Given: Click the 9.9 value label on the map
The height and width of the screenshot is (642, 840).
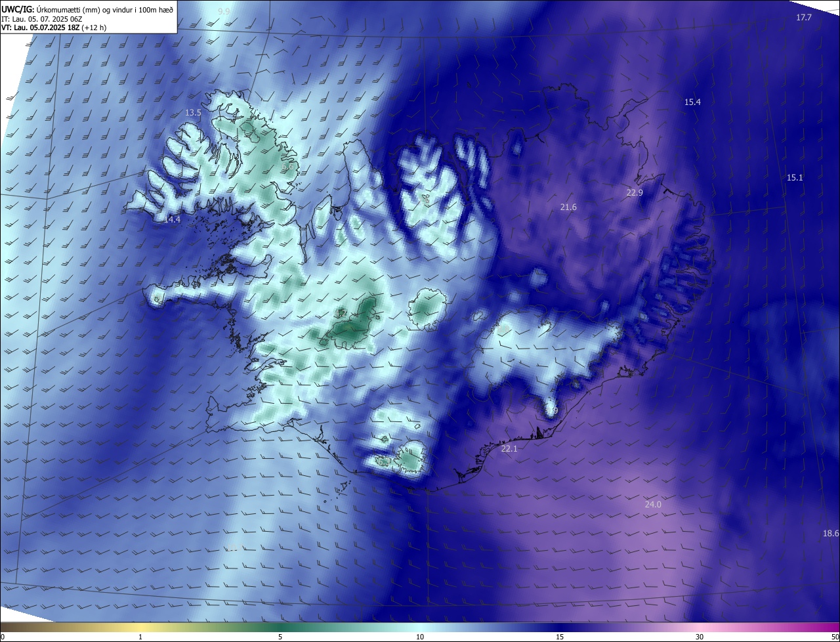Looking at the screenshot, I should point(224,12).
